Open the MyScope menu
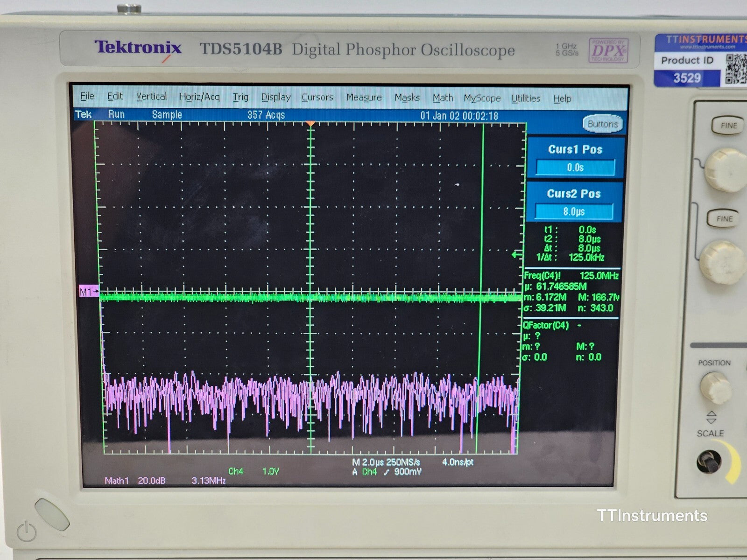The image size is (747, 560). 482,98
